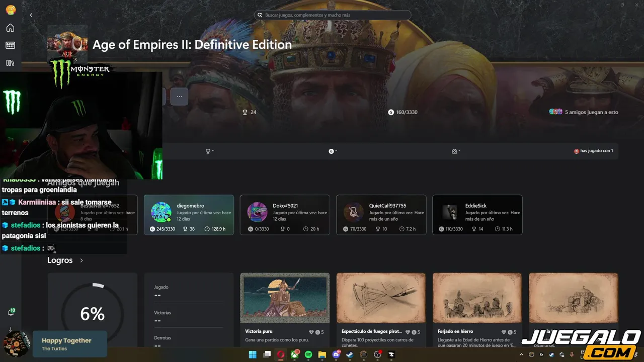644x362 pixels.
Task: Click diegomebro's avatar picture
Action: (161, 212)
